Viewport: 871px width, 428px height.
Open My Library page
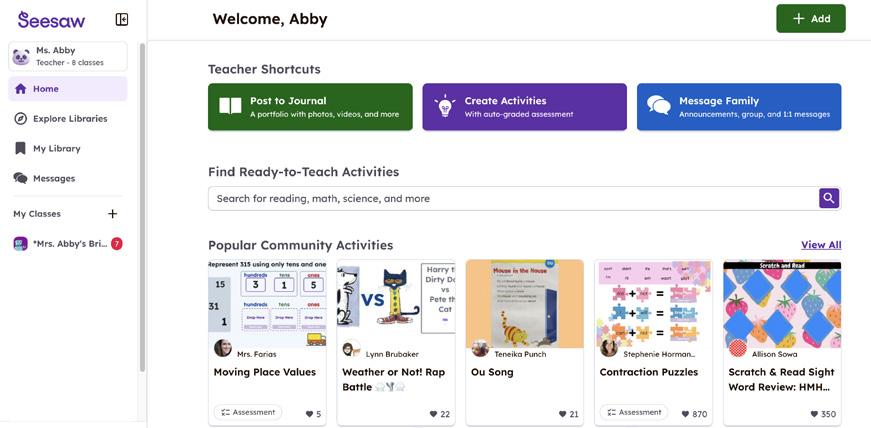coord(56,149)
